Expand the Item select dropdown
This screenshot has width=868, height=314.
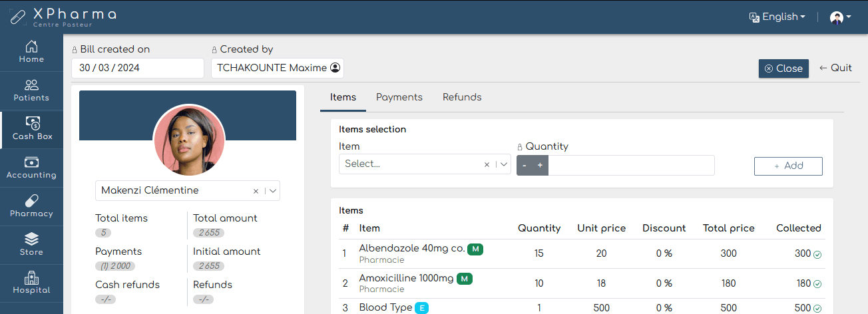tap(504, 164)
